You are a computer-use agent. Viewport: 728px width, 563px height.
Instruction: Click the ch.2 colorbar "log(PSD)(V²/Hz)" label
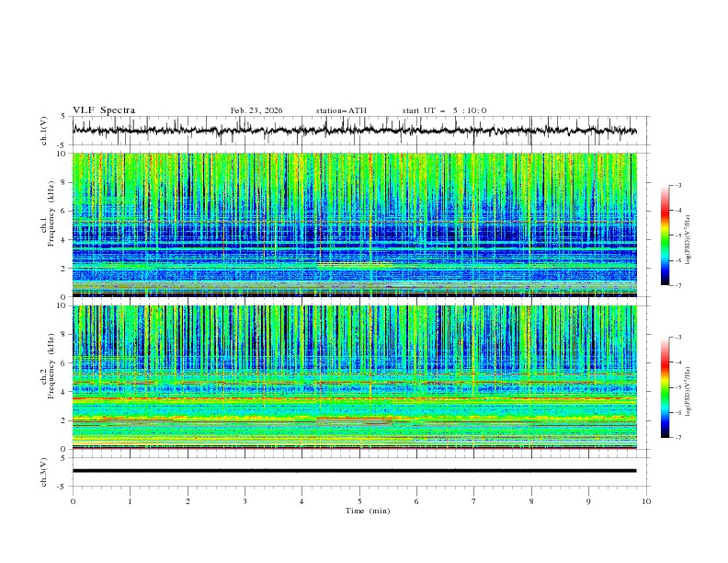coord(688,392)
